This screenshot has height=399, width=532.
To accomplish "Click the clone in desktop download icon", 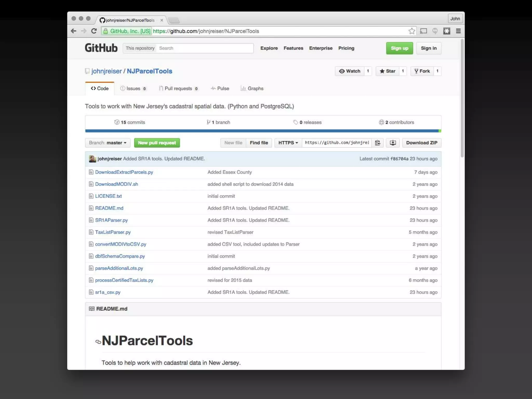I will click(x=393, y=143).
